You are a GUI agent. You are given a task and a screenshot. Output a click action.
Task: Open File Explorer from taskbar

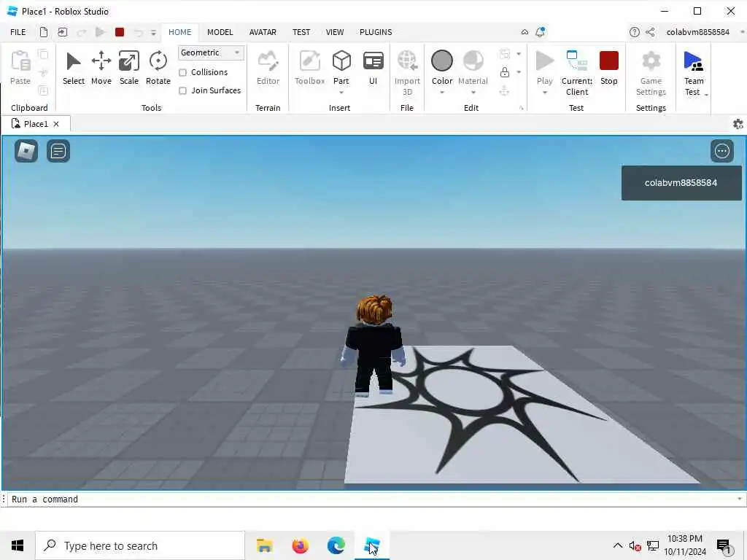tap(264, 545)
